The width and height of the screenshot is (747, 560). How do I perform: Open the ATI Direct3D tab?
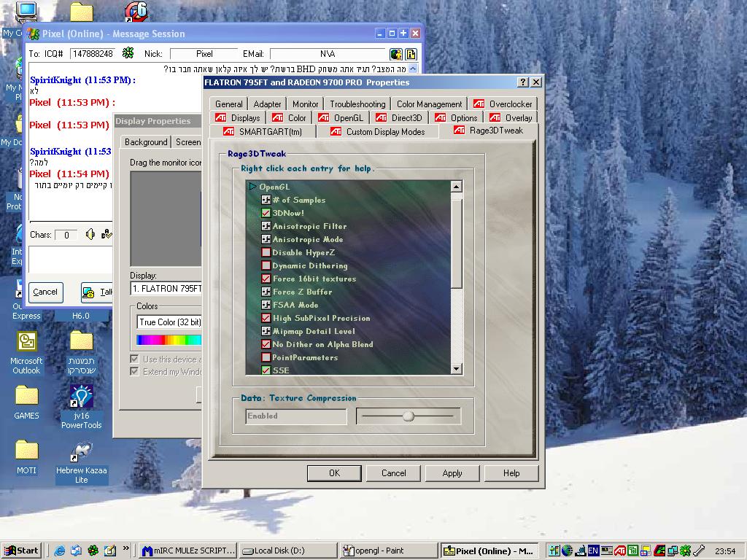(399, 117)
